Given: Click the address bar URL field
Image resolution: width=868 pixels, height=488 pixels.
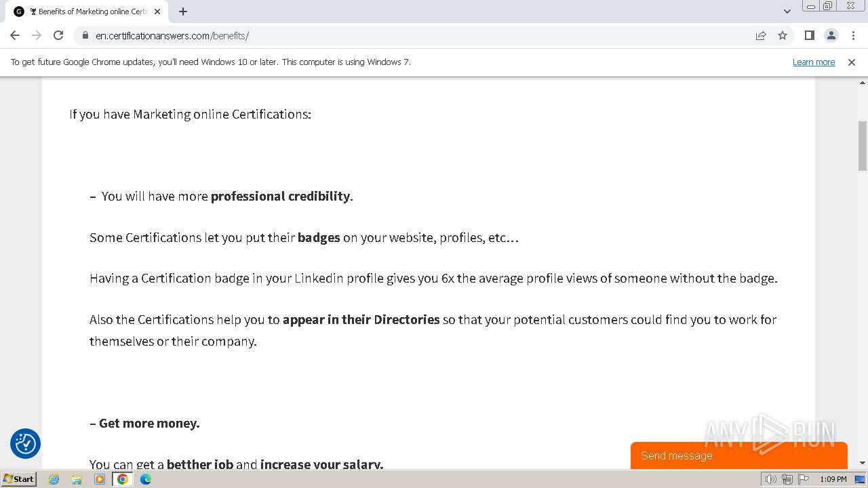Looking at the screenshot, I should (x=407, y=35).
